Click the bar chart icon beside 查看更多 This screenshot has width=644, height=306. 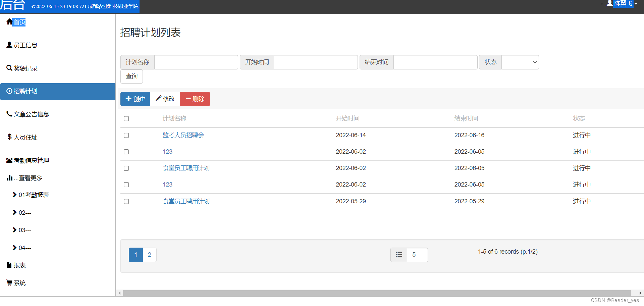click(x=9, y=178)
